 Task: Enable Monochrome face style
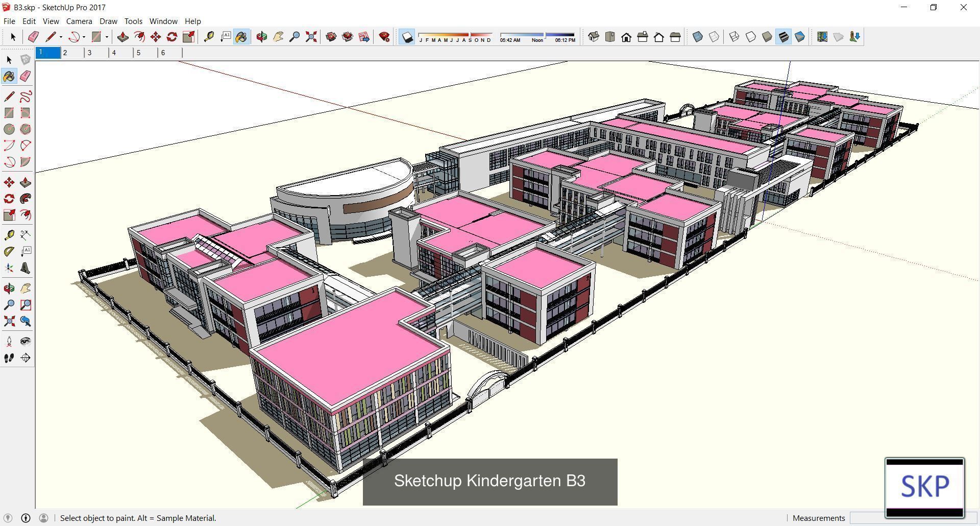click(800, 37)
